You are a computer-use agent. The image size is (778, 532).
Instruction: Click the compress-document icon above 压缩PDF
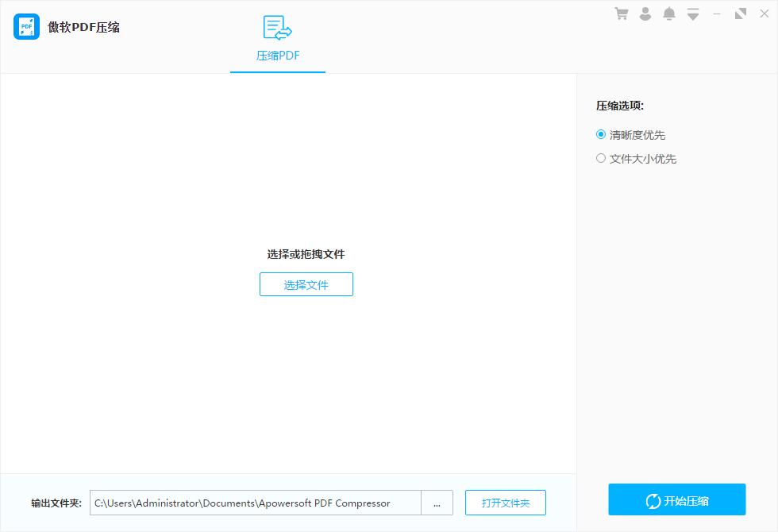[276, 26]
